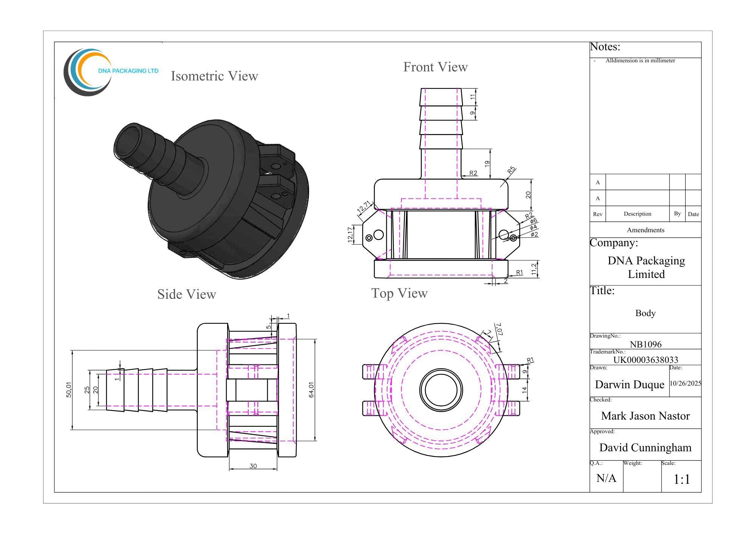The image size is (756, 534).
Task: Open the Description column in revision table
Action: [638, 214]
